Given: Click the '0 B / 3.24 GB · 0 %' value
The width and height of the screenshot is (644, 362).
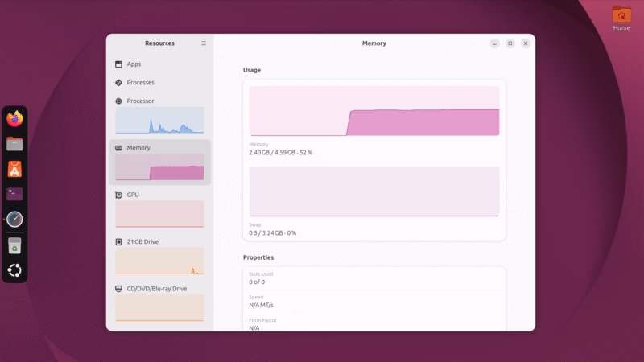Looking at the screenshot, I should [272, 233].
